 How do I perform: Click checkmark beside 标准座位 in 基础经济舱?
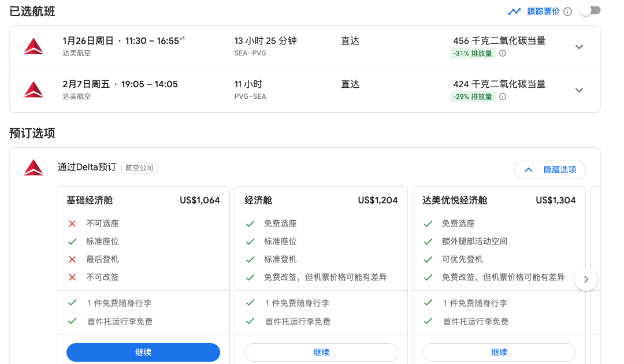pos(72,242)
